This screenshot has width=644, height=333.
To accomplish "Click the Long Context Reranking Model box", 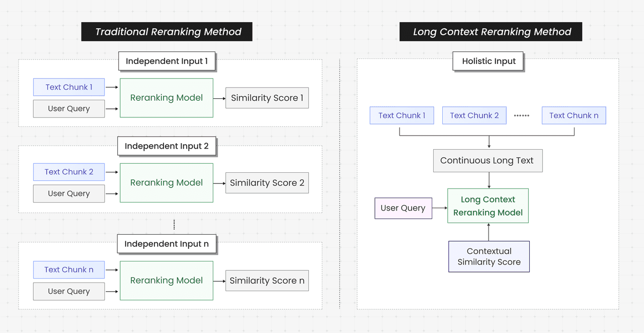I will [488, 206].
